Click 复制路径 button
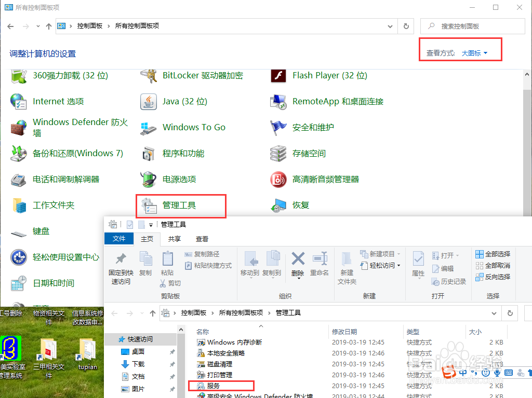This screenshot has height=398, width=532. pos(202,254)
